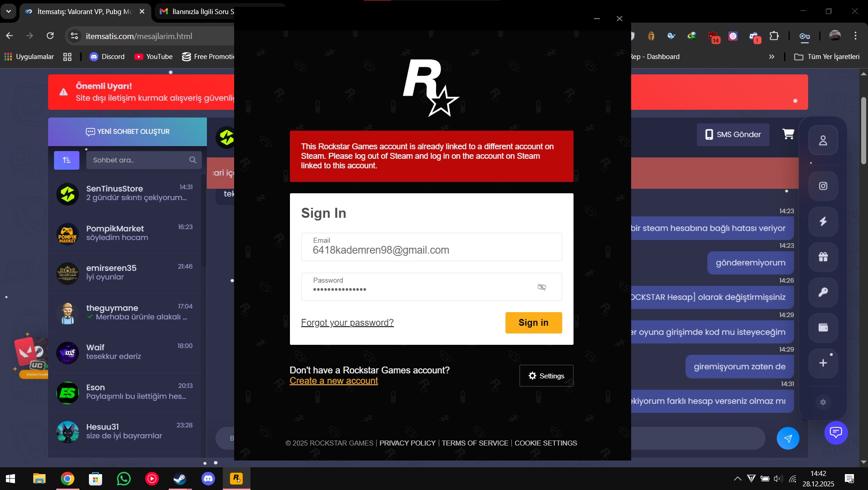Click YENİ SOHBET OLUŞTUR button
Viewport: 868px width, 490px height.
coord(128,132)
